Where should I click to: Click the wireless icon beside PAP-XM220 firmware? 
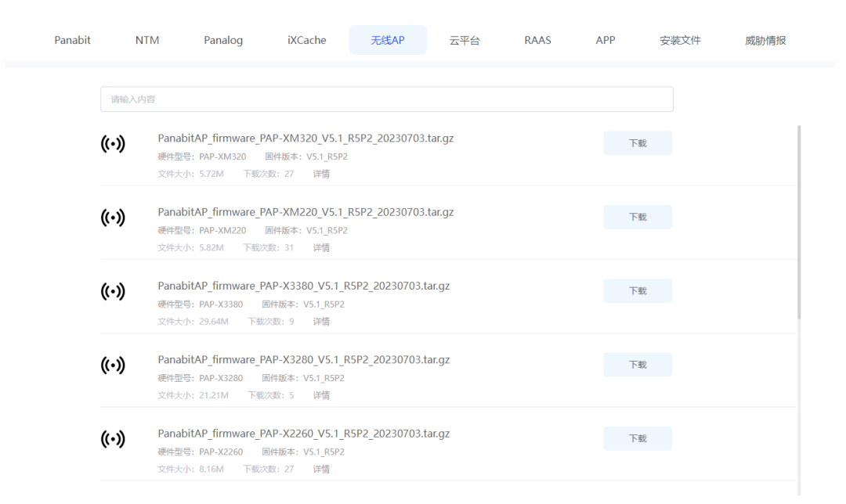[113, 218]
